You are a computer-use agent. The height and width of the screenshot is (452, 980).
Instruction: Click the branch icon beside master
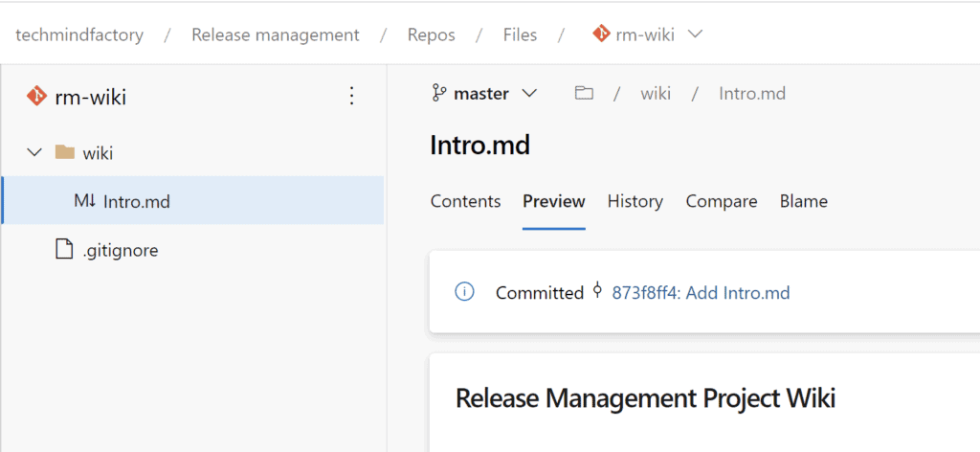[x=438, y=94]
